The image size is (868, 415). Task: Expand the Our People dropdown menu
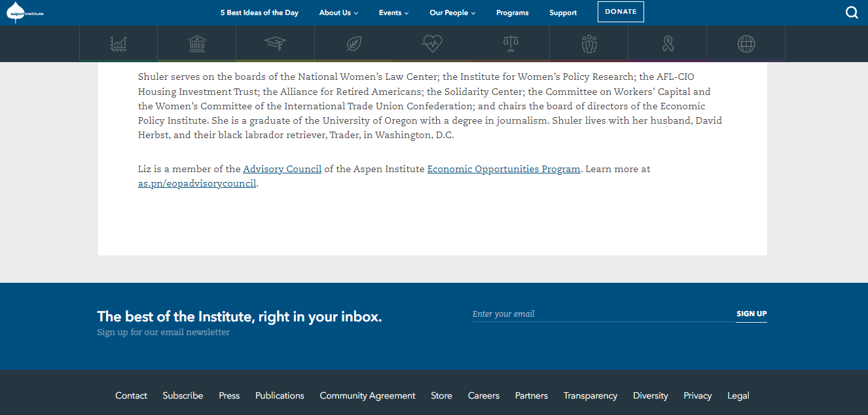(x=452, y=12)
